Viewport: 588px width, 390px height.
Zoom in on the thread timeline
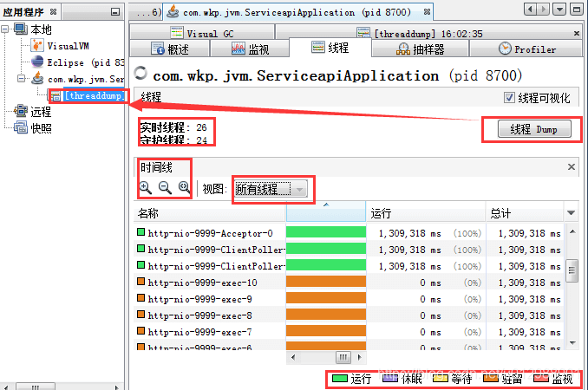click(145, 187)
